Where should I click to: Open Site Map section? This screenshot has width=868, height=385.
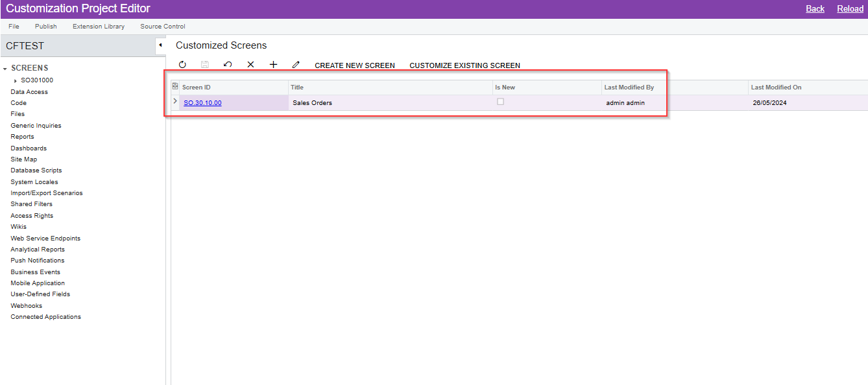pos(24,159)
